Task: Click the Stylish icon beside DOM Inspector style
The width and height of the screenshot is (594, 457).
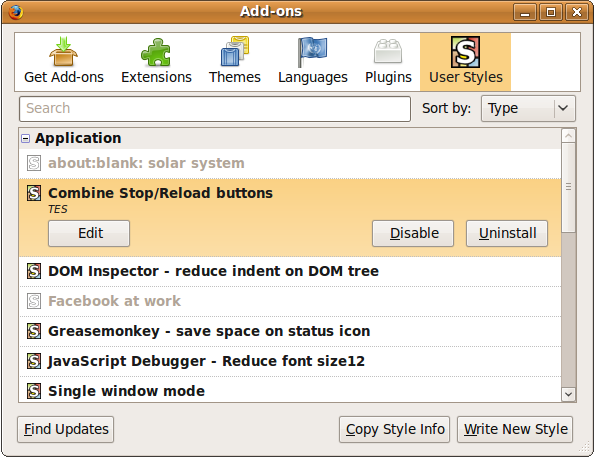Action: 34,271
